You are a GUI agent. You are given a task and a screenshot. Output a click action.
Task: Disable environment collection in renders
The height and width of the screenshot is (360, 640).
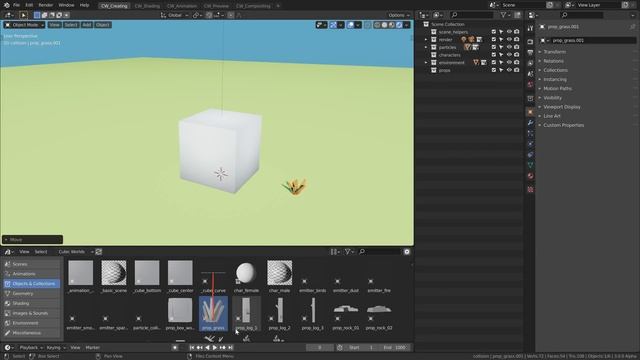[x=517, y=62]
